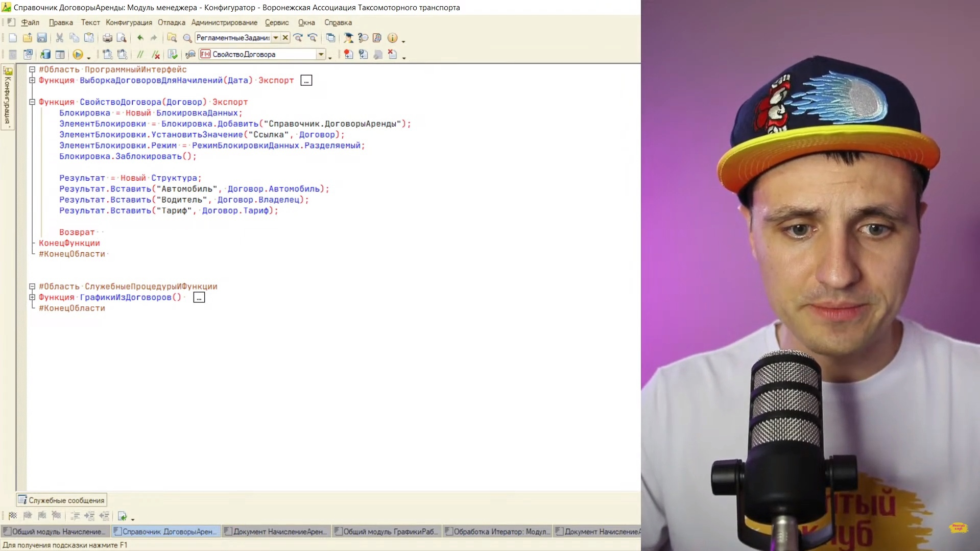Screen dimensions: 980x551
Task: Increase the indent using the bottom toolbar icon
Action: pyautogui.click(x=89, y=516)
